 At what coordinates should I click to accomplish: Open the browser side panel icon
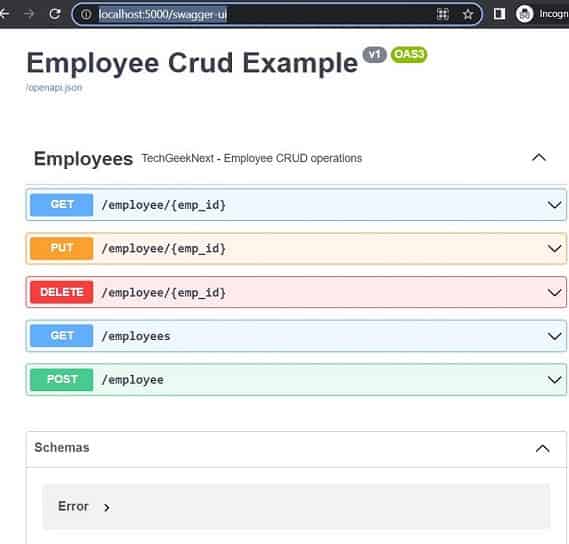[499, 14]
